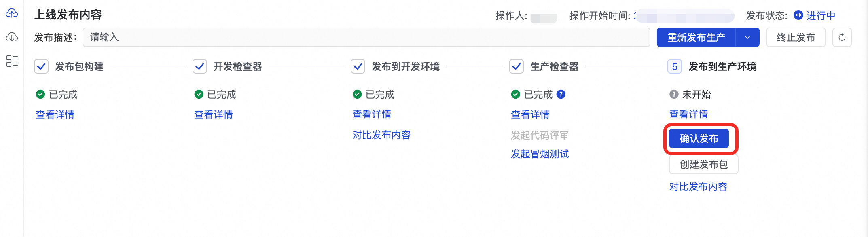Open 查看详情 under 发布到开发环境

tap(372, 114)
